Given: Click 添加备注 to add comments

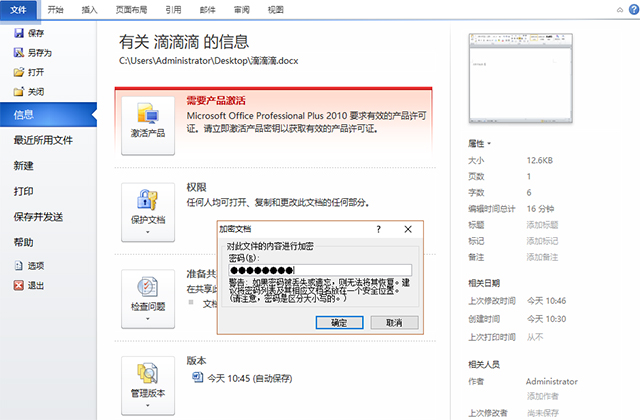Looking at the screenshot, I should tap(542, 257).
